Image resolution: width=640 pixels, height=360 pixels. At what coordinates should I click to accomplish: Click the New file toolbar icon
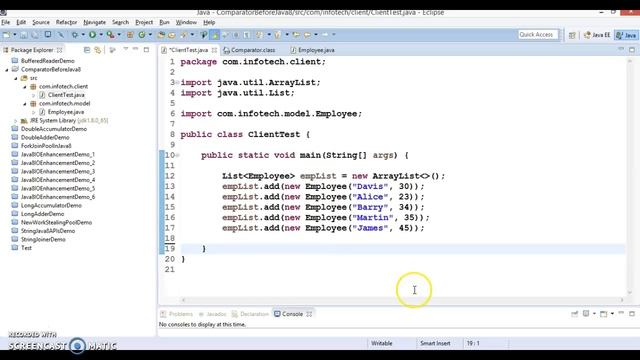coord(6,35)
